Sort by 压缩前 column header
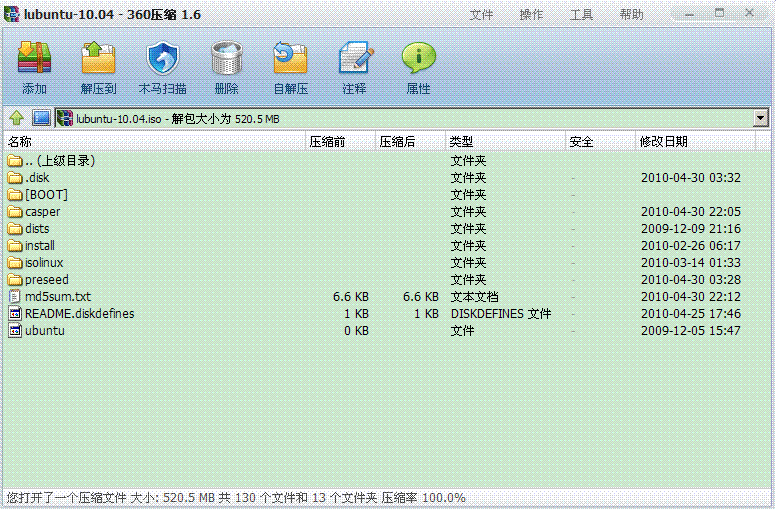Image resolution: width=776 pixels, height=509 pixels. coord(340,142)
